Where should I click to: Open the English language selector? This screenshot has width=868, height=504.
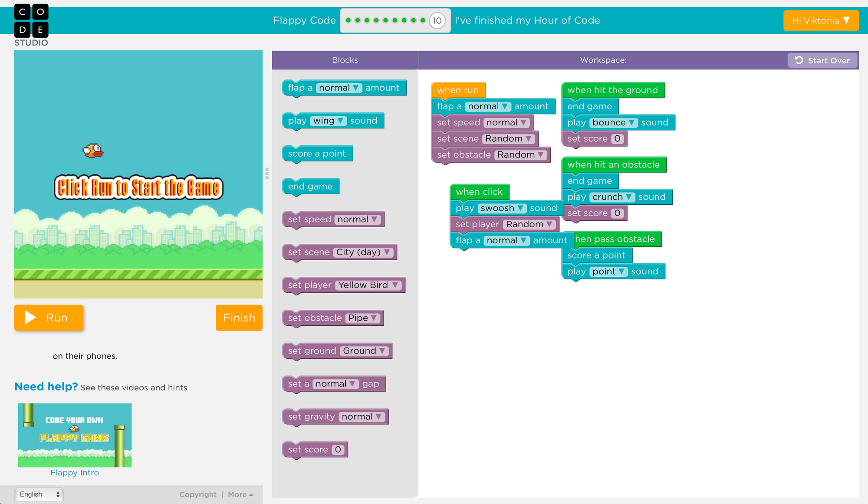coord(39,494)
